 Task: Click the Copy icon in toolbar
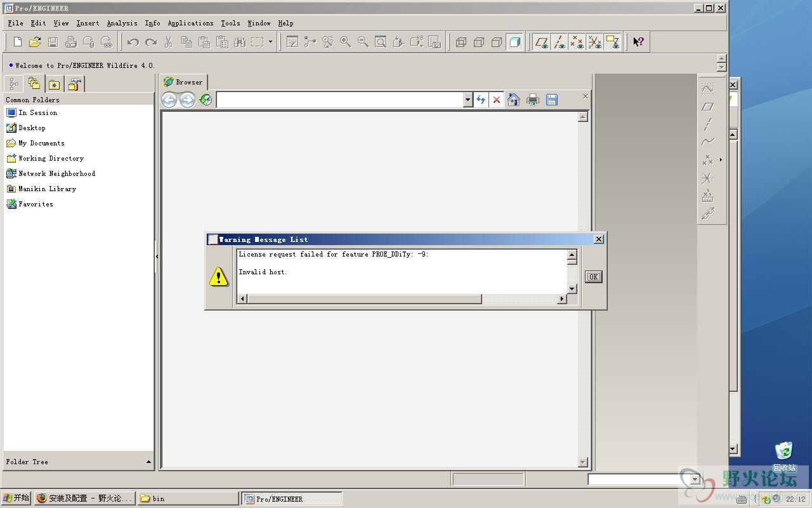click(187, 42)
